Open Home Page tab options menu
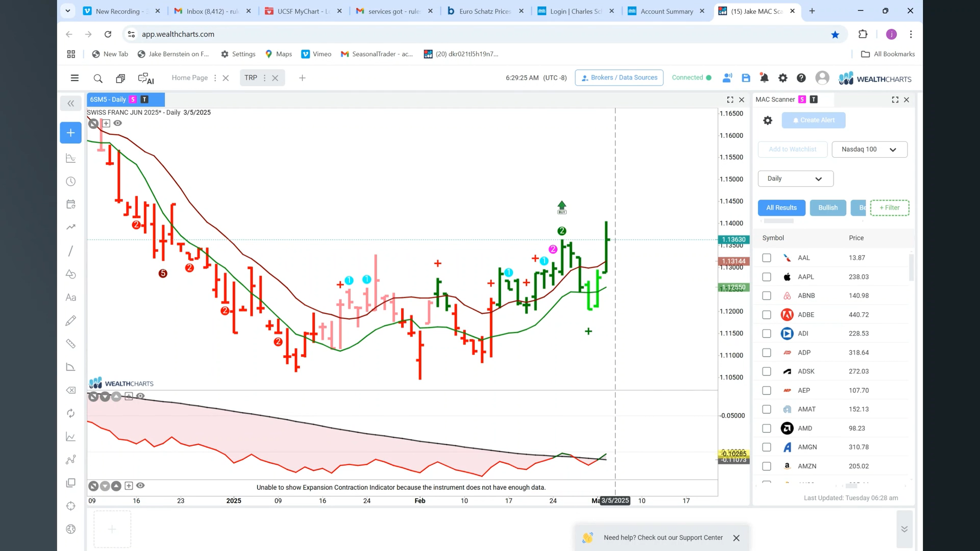The height and width of the screenshot is (551, 980). (x=215, y=78)
